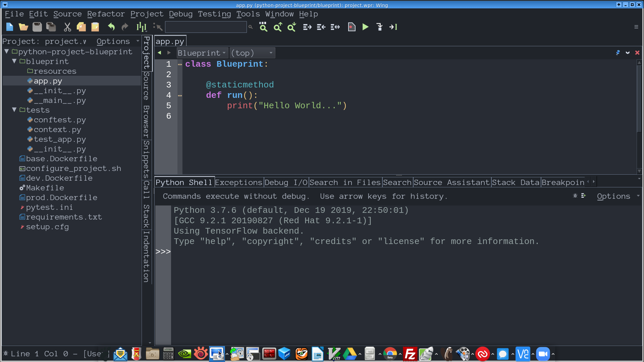Click the New File icon
This screenshot has width=644, height=362.
point(9,27)
